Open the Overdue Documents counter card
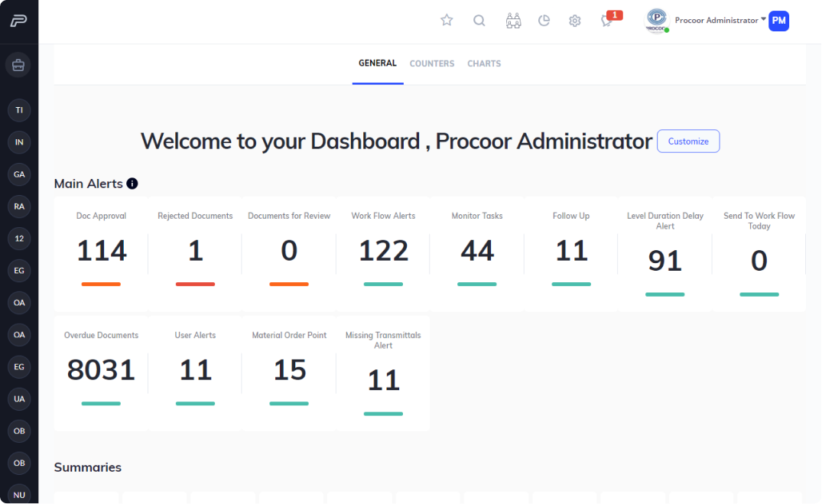 coord(101,369)
